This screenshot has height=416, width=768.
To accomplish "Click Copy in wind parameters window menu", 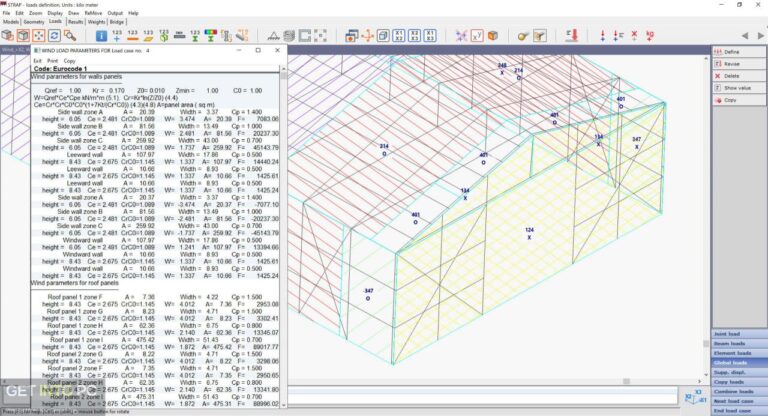I will tap(70, 61).
